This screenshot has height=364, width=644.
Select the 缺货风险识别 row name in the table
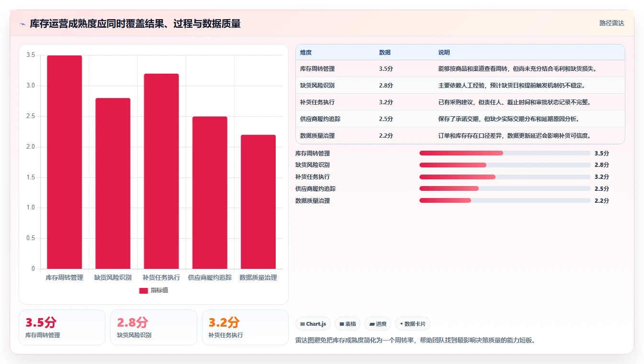click(x=317, y=86)
